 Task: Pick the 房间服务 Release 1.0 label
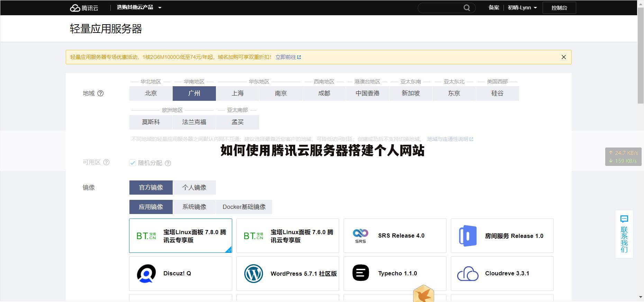514,236
